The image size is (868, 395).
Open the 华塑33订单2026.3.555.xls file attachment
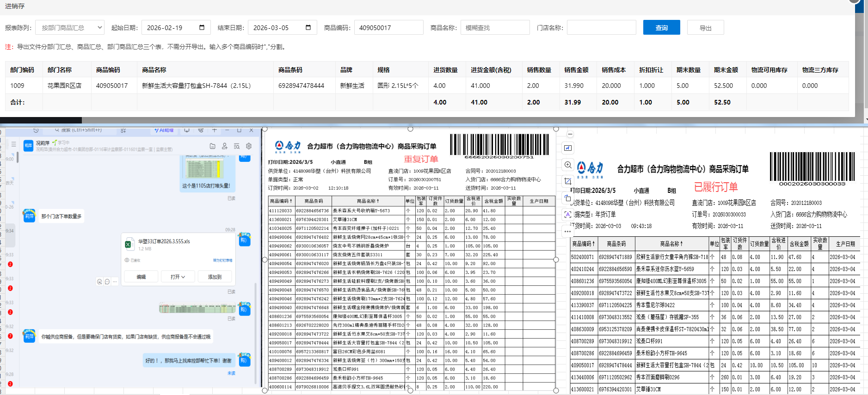coord(164,241)
